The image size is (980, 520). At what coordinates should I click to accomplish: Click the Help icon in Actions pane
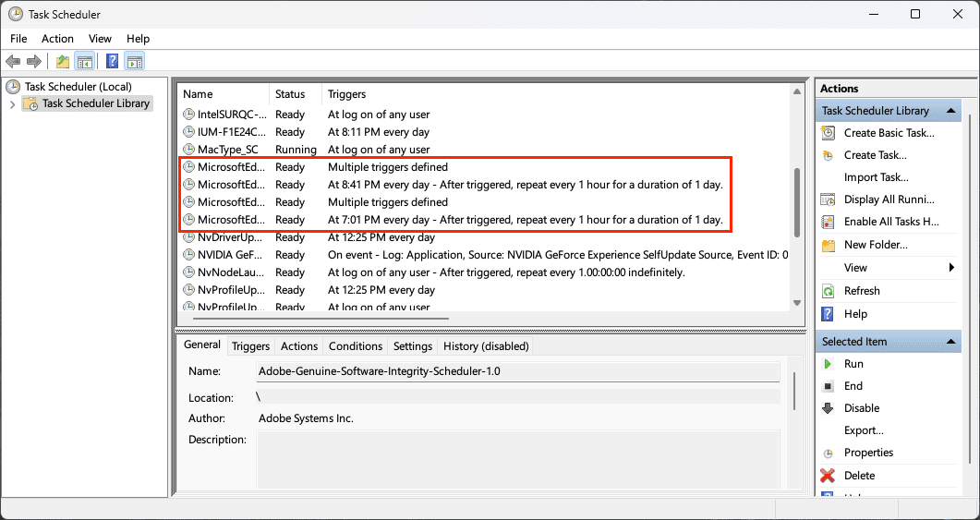(x=828, y=314)
